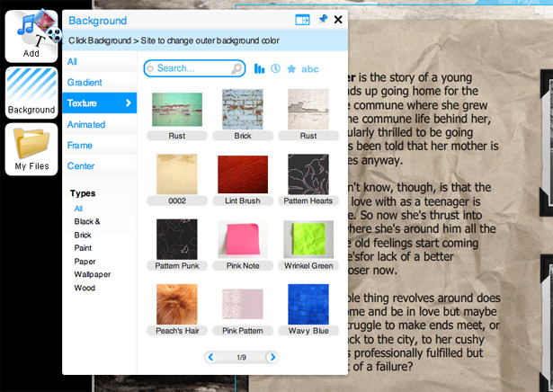Viewport: 553px width, 392px height.
Task: Select the Gradient category
Action: pyautogui.click(x=85, y=83)
